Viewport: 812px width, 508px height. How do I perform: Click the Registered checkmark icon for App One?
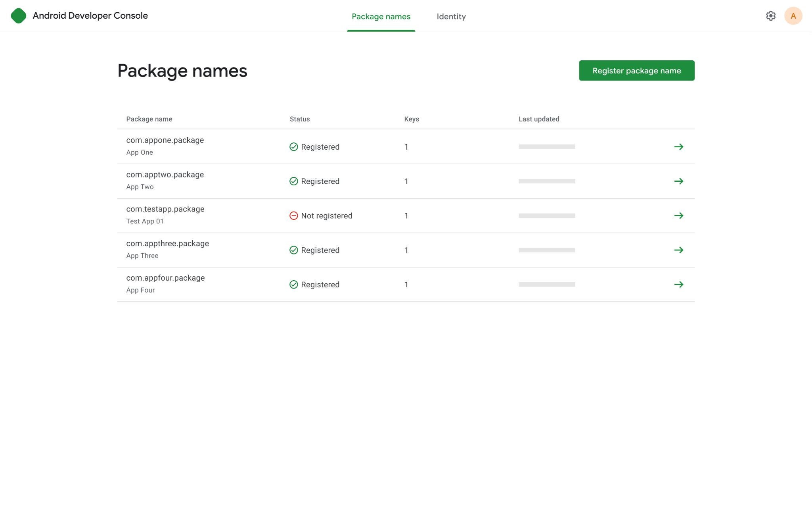point(294,146)
